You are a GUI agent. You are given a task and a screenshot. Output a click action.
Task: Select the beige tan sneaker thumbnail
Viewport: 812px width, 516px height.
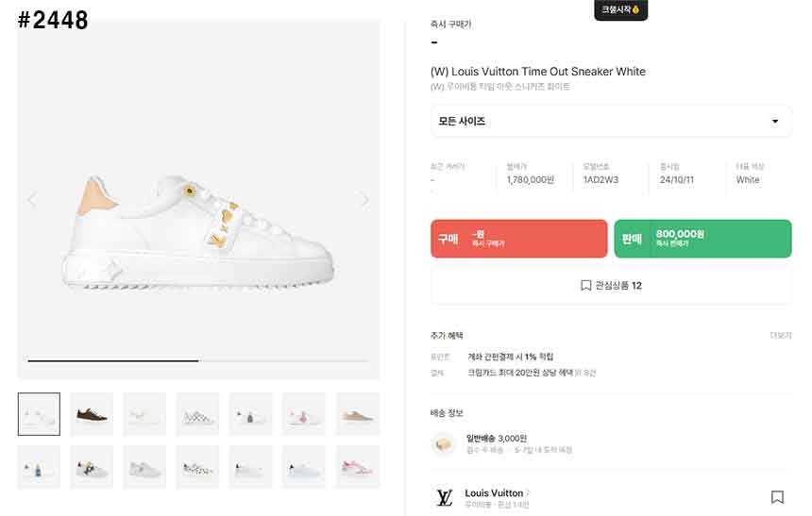pos(357,414)
